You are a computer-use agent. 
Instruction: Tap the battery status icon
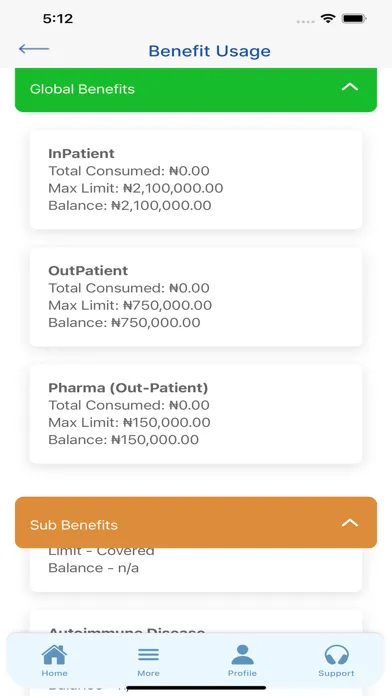pos(354,19)
